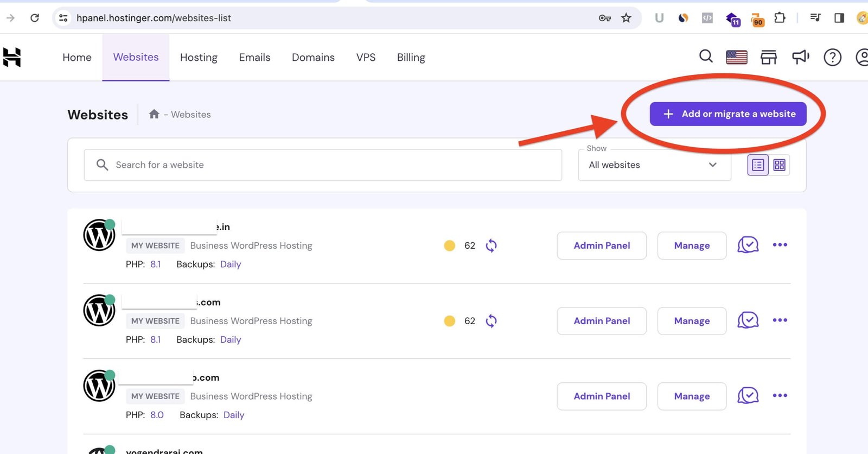Open the help question mark icon

pyautogui.click(x=832, y=57)
